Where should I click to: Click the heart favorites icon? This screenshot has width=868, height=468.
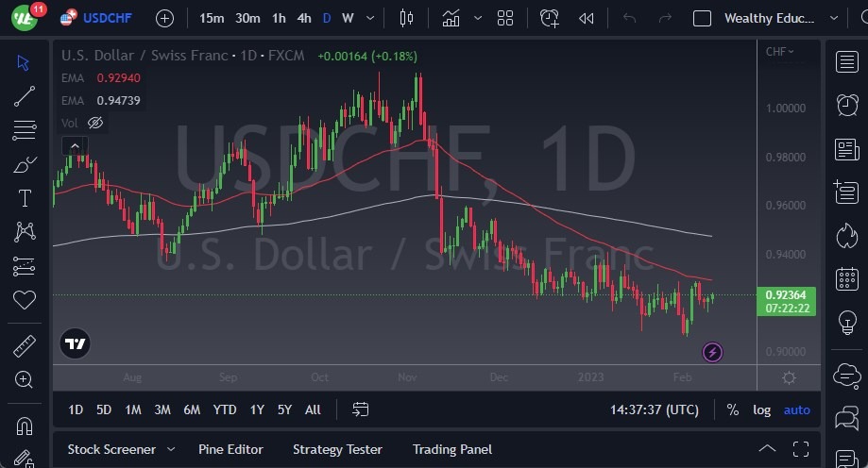pos(25,300)
